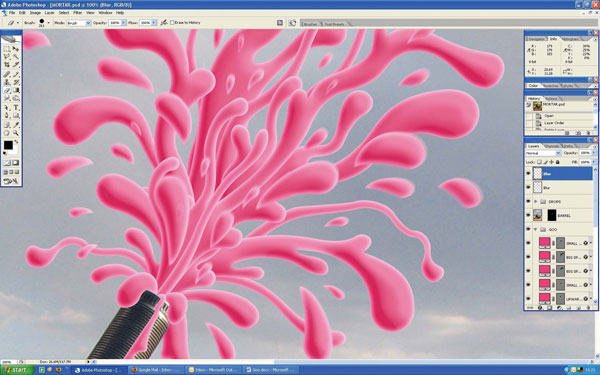Viewport: 600px width, 375px height.
Task: Click Jump to ImageReady at toolbox bottom
Action: [11, 181]
